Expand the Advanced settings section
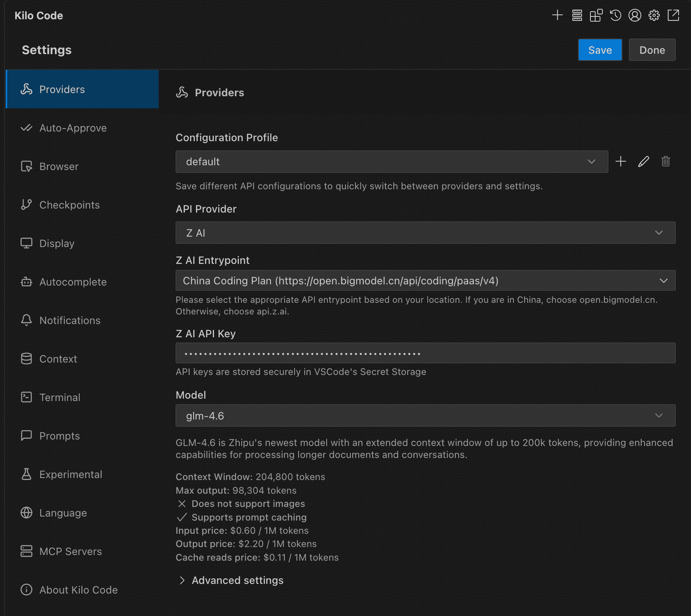Image resolution: width=691 pixels, height=616 pixels. click(237, 580)
